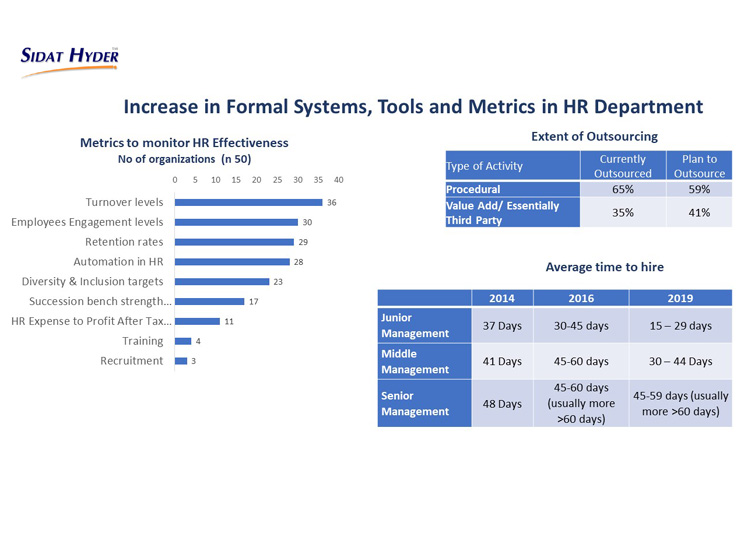This screenshot has width=750, height=550.
Task: Click the 2016 column header
Action: point(581,298)
